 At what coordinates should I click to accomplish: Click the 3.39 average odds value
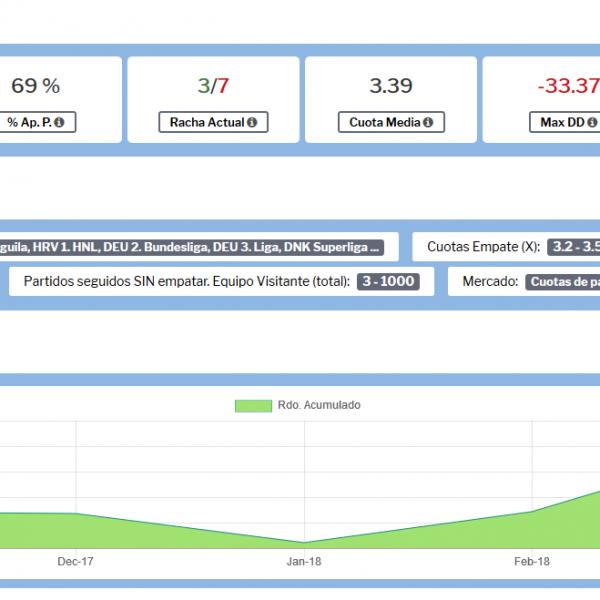[391, 86]
